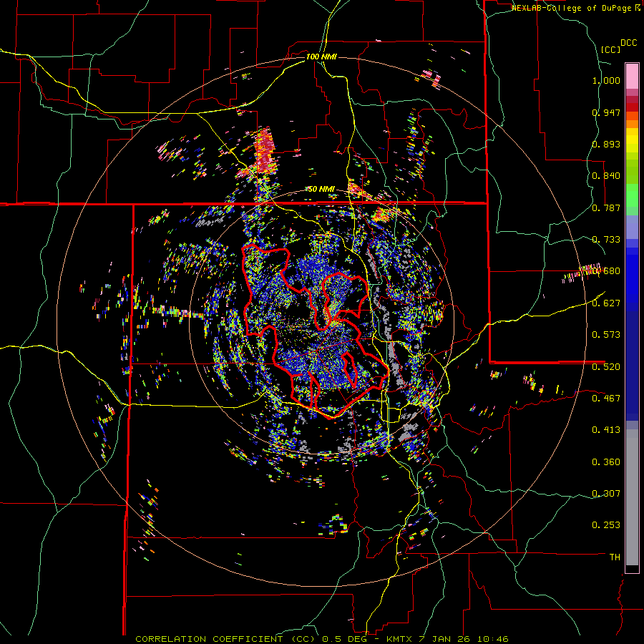This screenshot has width=644, height=644.
Task: Click the TH threshold legend label
Action: coord(615,557)
